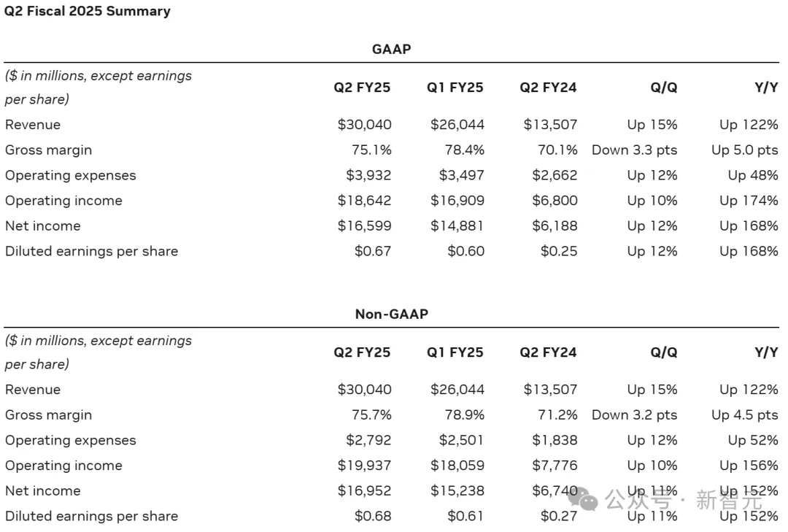Click GAAP diluted EPS $0.67 value
The width and height of the screenshot is (788, 532).
tap(373, 251)
